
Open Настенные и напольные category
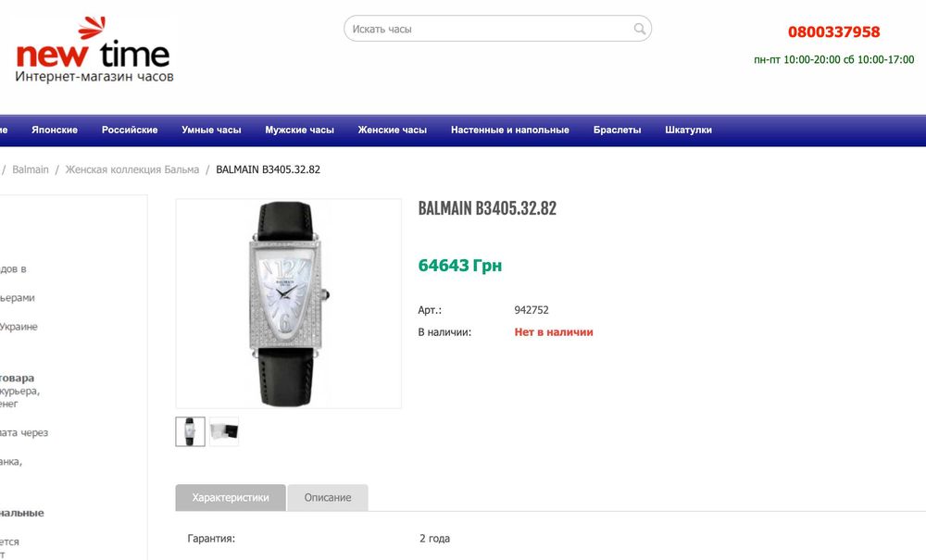pyautogui.click(x=510, y=131)
